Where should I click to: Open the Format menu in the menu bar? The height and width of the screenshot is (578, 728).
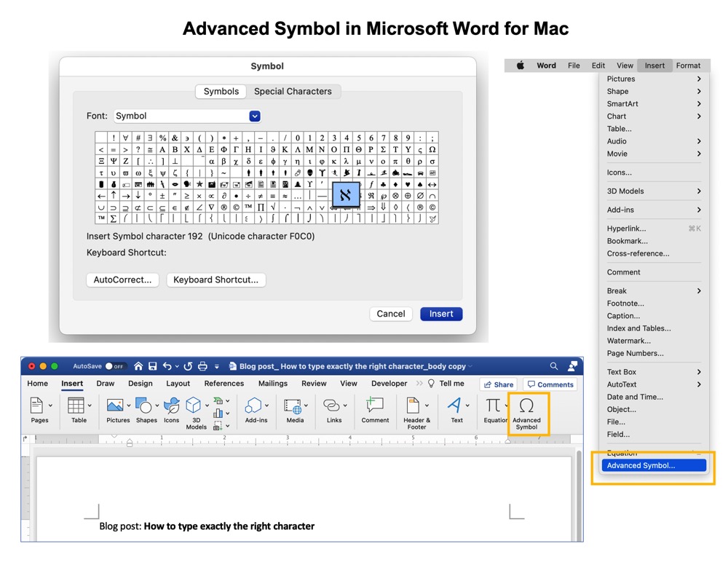688,66
